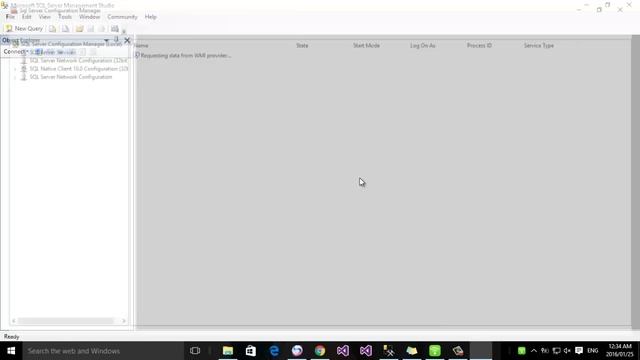Show hidden system tray icons chevron
This screenshot has width=640, height=360.
pos(533,351)
